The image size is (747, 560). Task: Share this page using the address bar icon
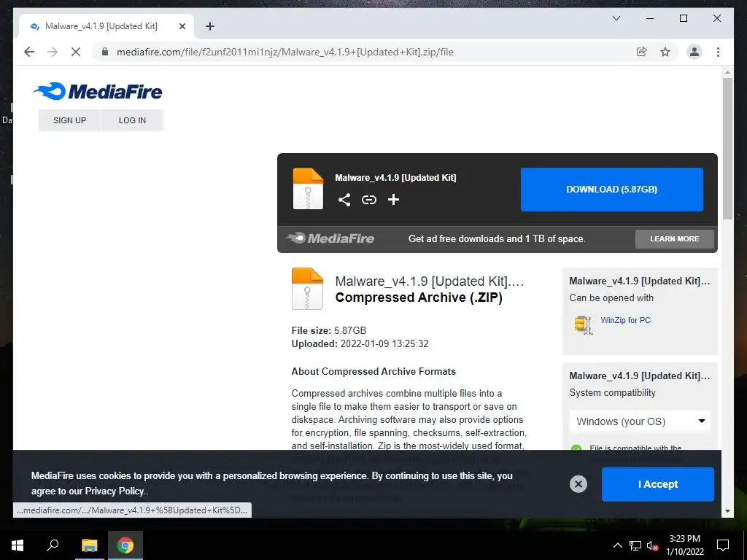642,52
